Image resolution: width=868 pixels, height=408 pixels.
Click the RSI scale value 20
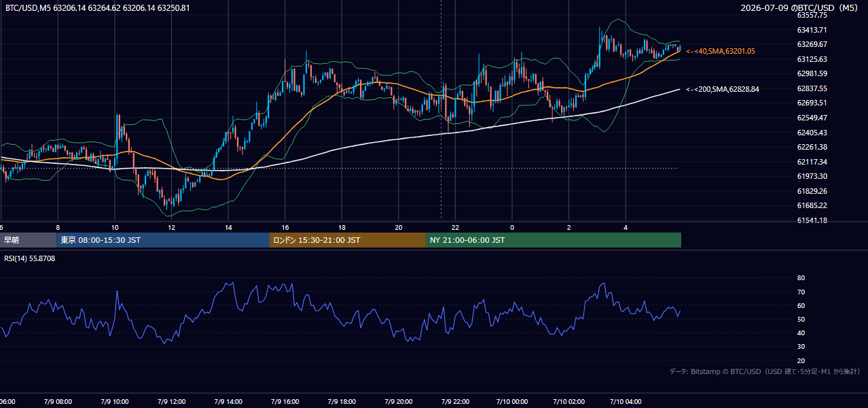[801, 360]
